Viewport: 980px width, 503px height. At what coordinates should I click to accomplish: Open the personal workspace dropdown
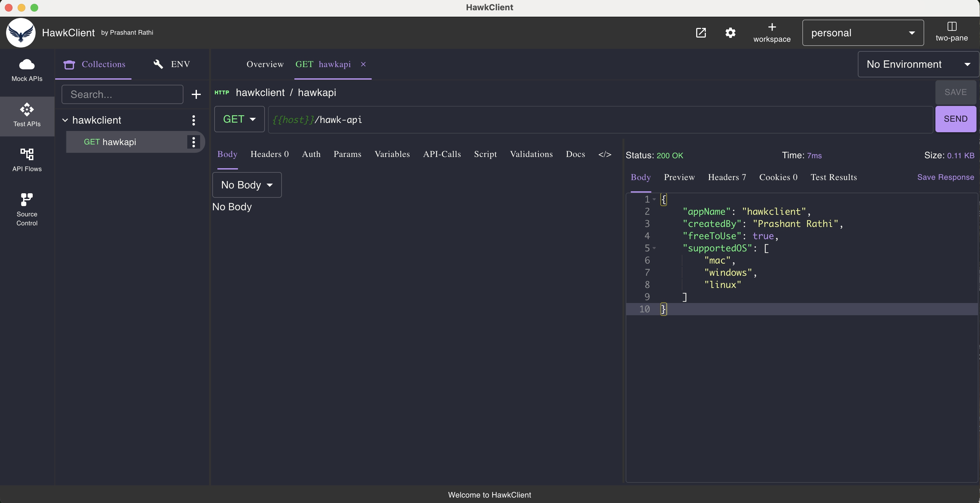point(862,33)
